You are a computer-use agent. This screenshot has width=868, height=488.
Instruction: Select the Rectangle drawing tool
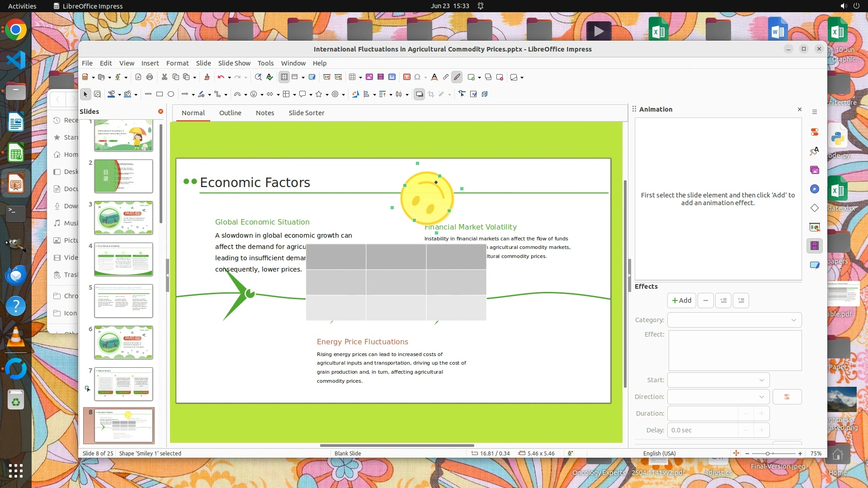click(160, 94)
